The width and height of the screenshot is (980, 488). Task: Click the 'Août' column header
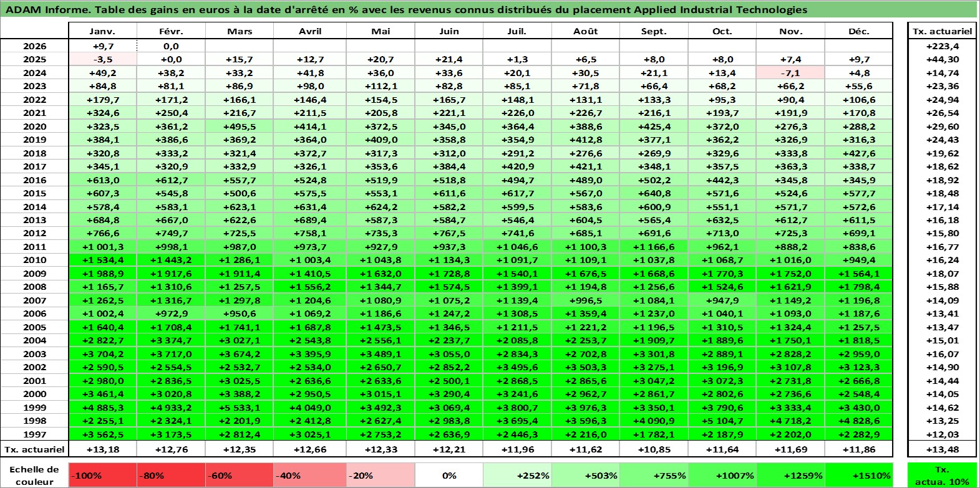586,31
